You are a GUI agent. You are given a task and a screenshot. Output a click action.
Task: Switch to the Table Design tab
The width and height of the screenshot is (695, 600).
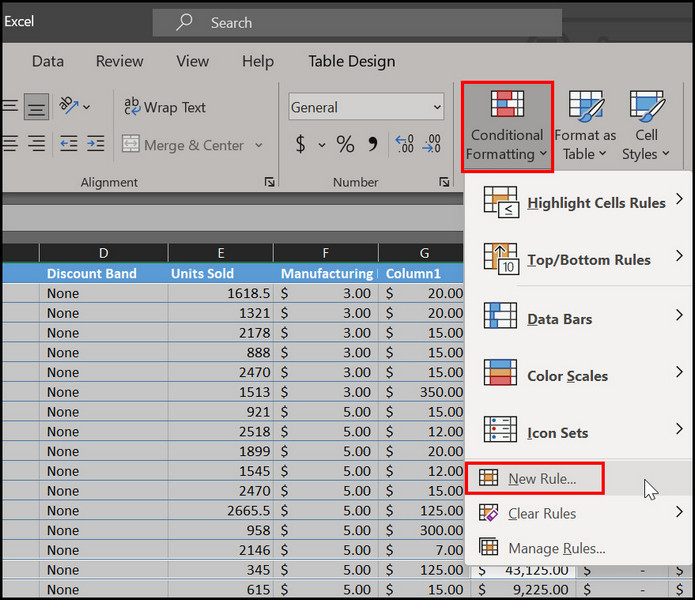tap(351, 61)
